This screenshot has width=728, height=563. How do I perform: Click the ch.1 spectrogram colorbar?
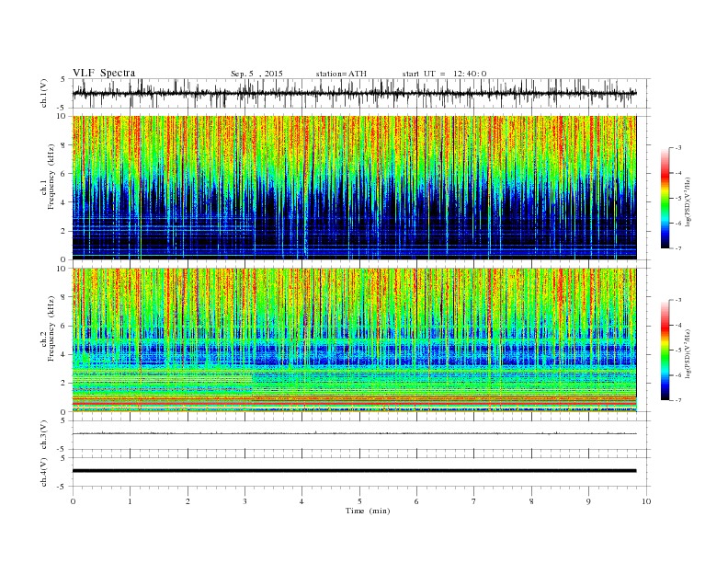pos(665,198)
